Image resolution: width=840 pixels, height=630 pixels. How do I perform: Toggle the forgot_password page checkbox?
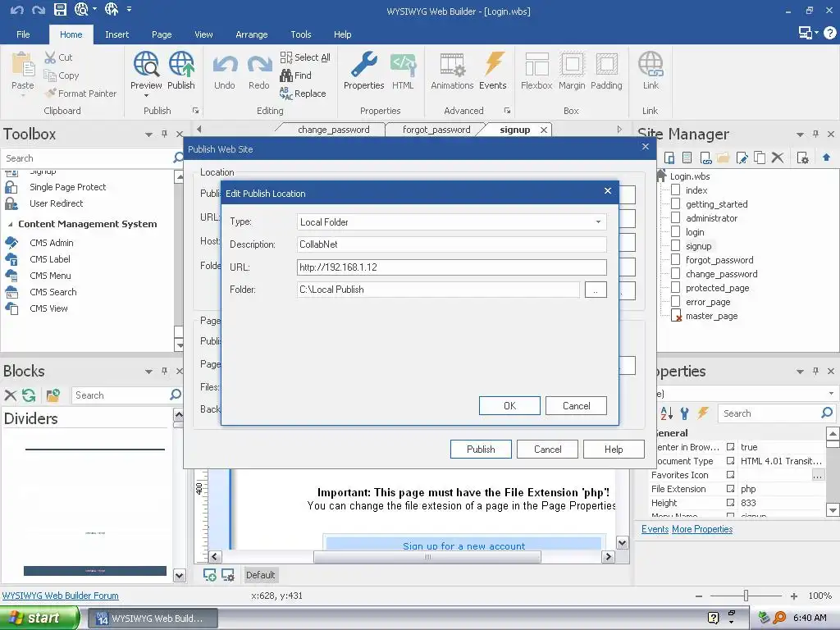(x=676, y=259)
